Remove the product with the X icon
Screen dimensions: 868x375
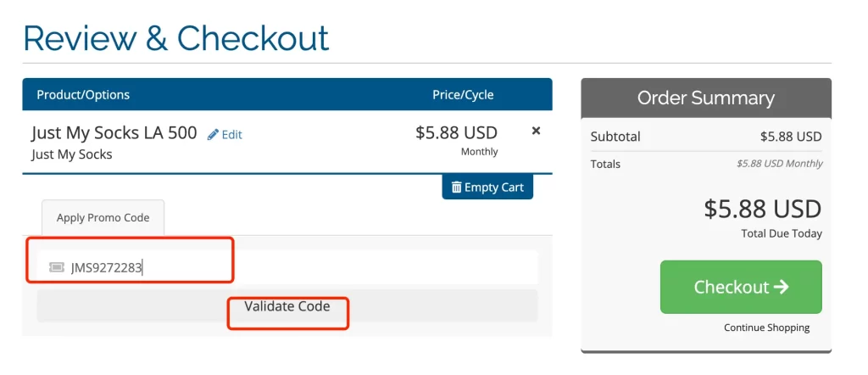click(x=536, y=132)
